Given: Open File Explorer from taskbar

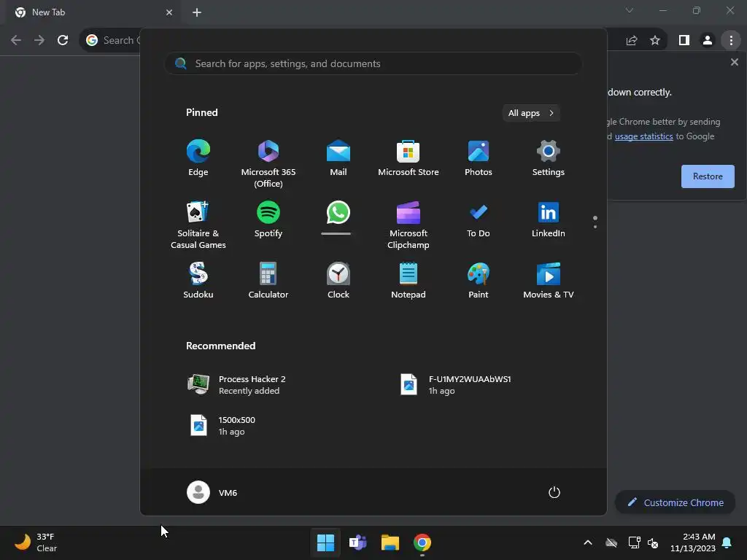Looking at the screenshot, I should 390,542.
